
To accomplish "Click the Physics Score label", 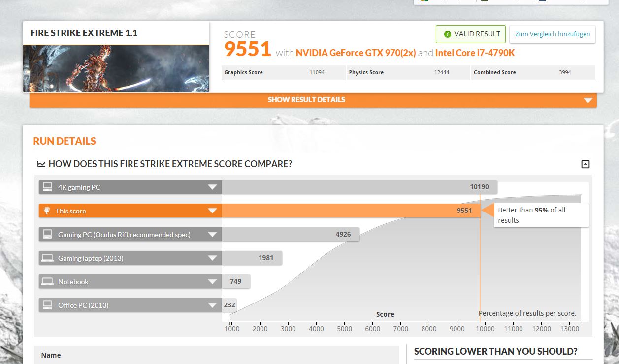I will tap(366, 72).
